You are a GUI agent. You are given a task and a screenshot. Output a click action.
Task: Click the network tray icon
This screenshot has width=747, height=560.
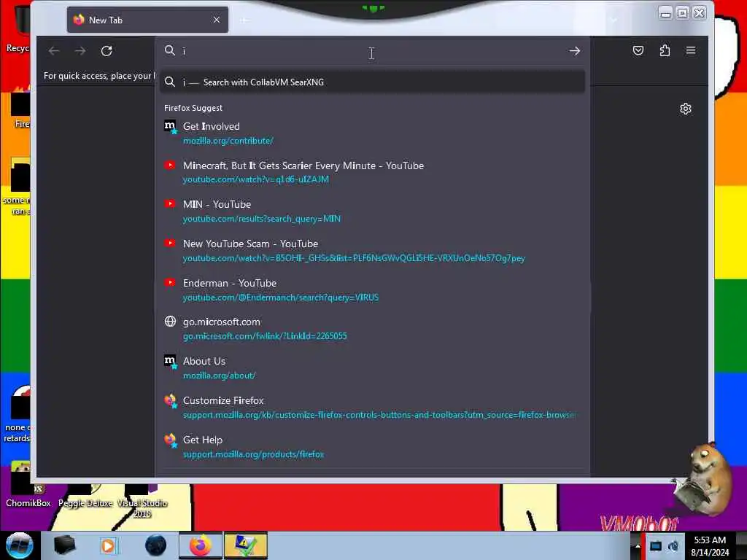point(656,546)
